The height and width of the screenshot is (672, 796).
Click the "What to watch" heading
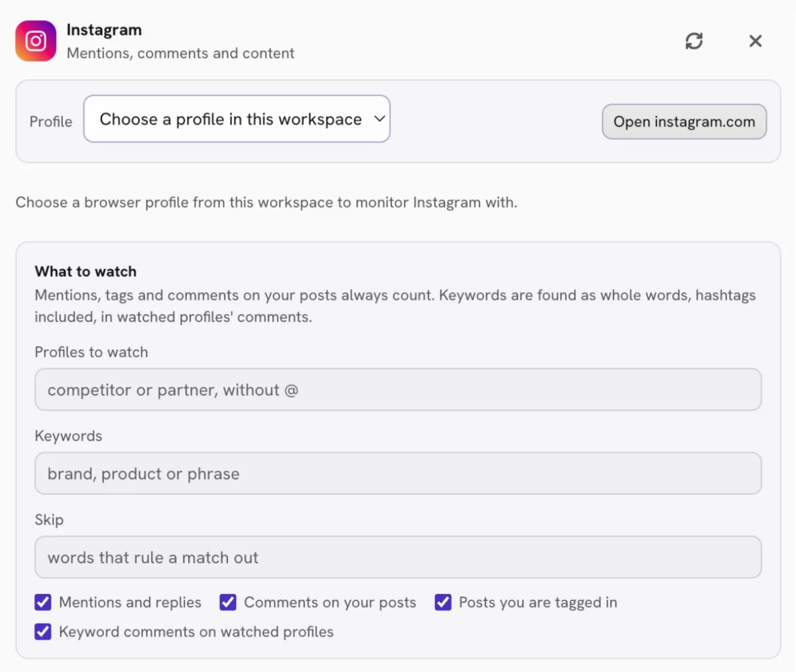pyautogui.click(x=86, y=271)
